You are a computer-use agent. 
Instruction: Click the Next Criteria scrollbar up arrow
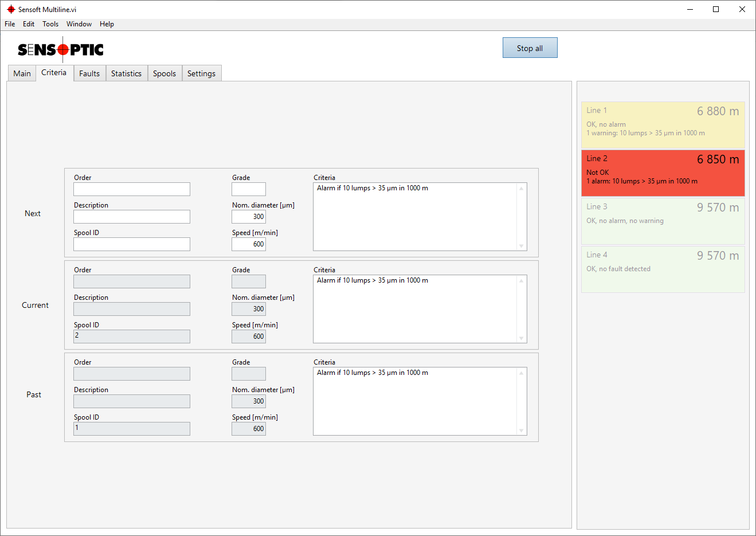click(522, 188)
